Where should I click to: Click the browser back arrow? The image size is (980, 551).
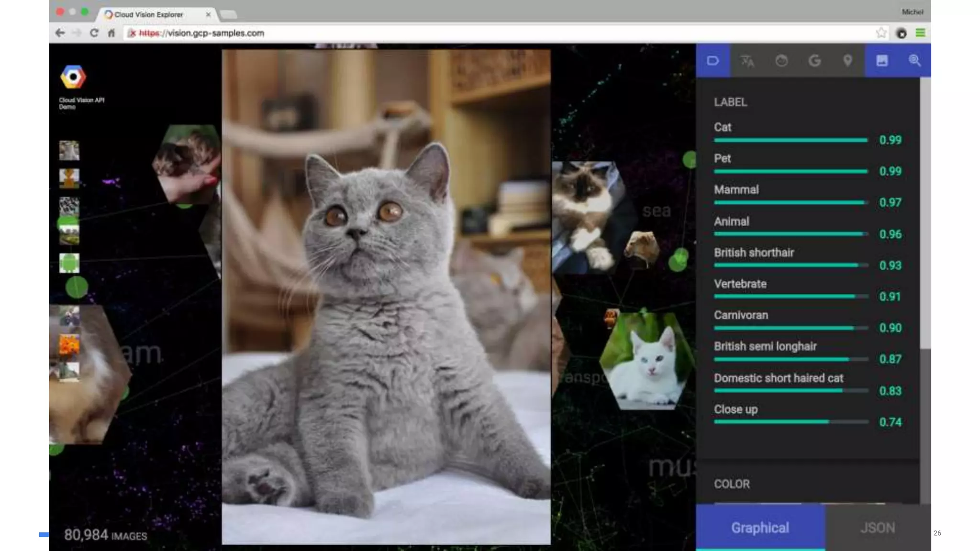click(x=60, y=33)
